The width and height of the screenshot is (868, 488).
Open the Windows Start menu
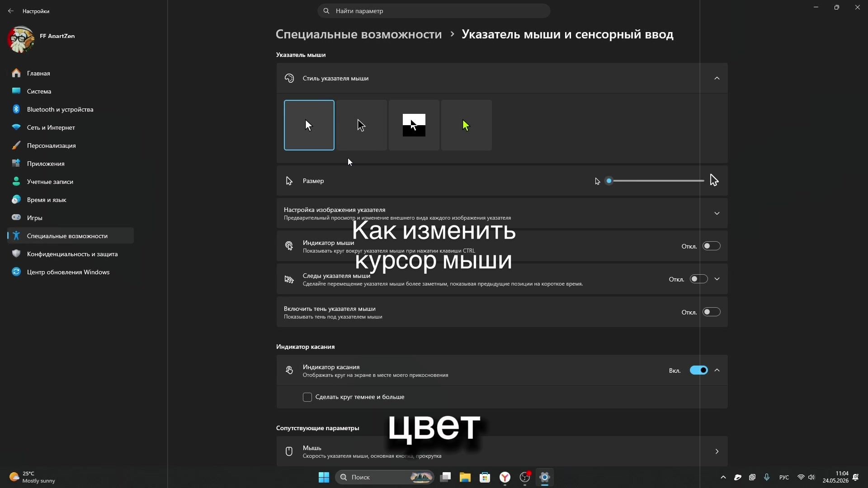[x=324, y=477]
